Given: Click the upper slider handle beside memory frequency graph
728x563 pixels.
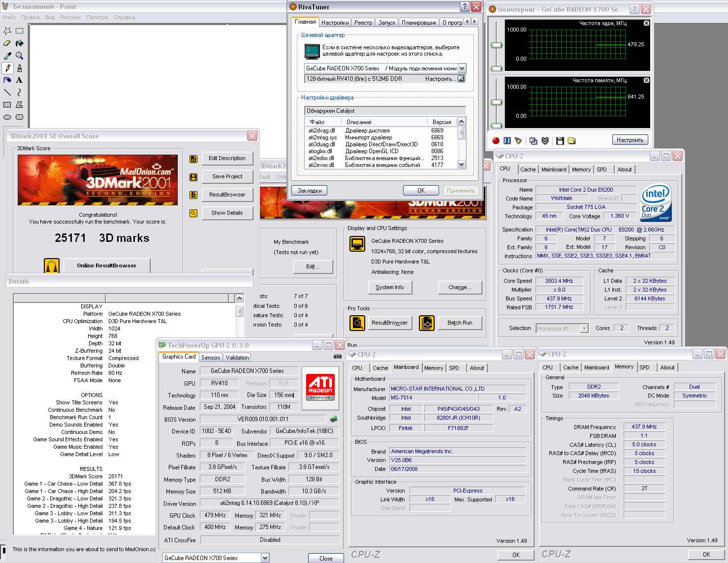Looking at the screenshot, I should [x=497, y=102].
